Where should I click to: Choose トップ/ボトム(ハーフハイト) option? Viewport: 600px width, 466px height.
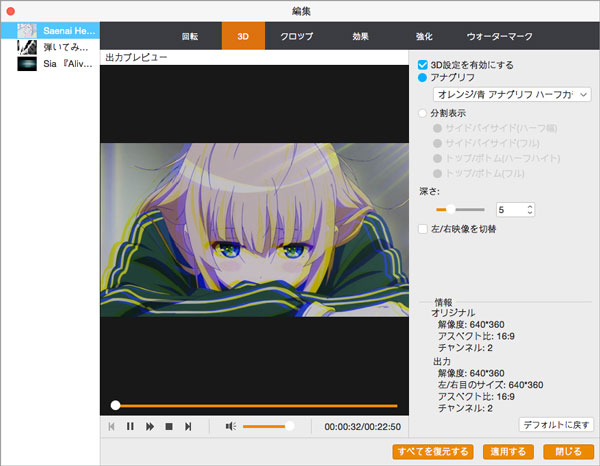pos(437,158)
